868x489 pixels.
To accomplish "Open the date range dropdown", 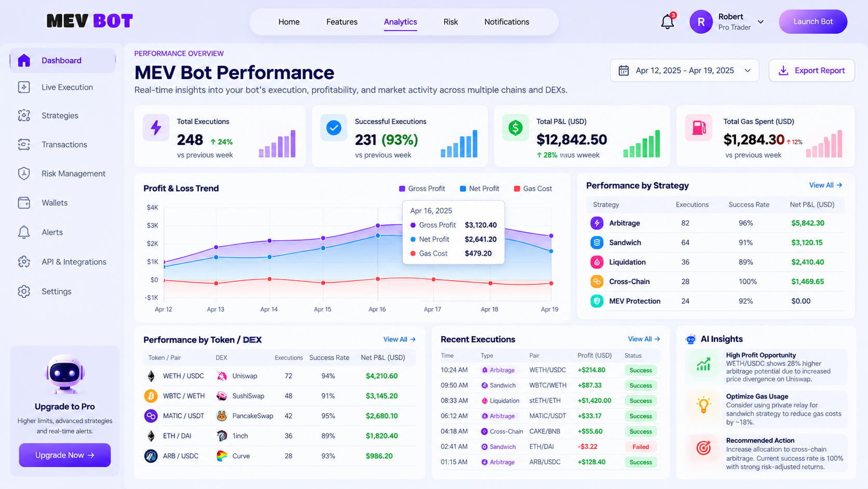I will point(684,71).
